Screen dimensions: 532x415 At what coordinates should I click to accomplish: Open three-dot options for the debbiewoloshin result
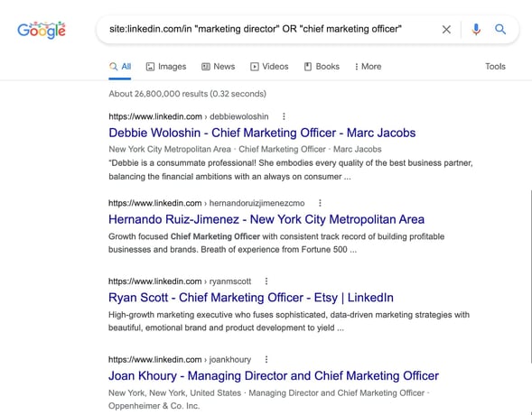pyautogui.click(x=284, y=116)
